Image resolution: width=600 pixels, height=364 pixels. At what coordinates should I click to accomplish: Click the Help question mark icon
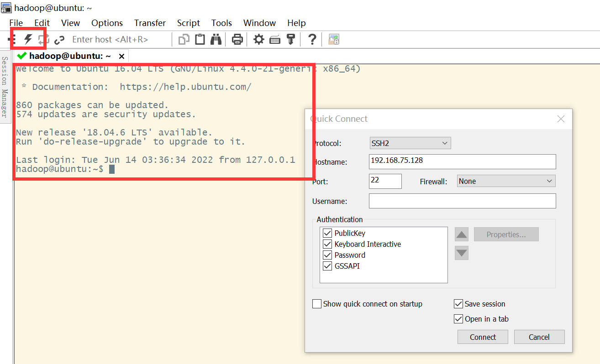pyautogui.click(x=312, y=40)
